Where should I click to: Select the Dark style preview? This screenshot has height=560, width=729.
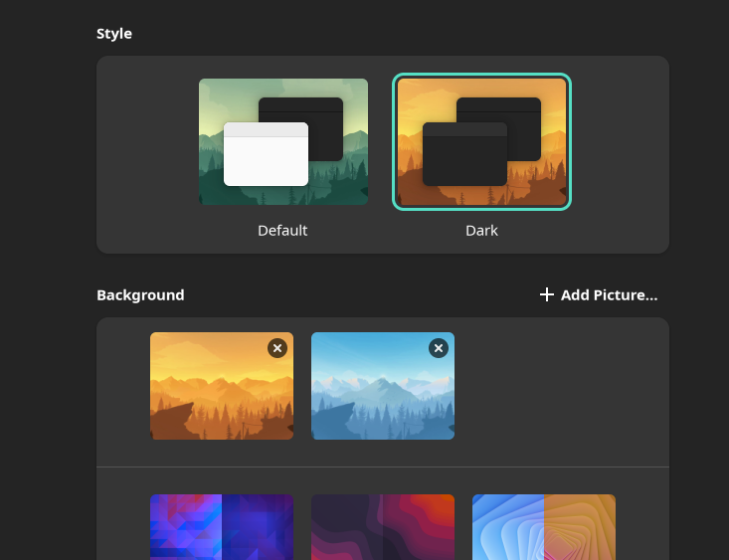(481, 141)
